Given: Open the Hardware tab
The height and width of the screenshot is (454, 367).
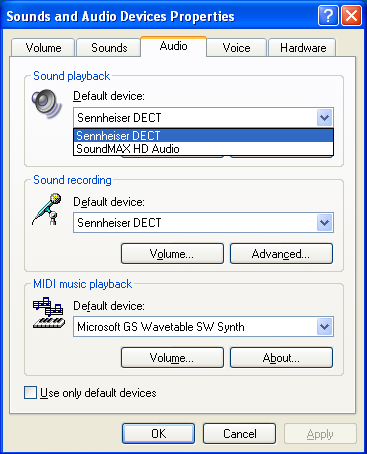Looking at the screenshot, I should coord(303,48).
